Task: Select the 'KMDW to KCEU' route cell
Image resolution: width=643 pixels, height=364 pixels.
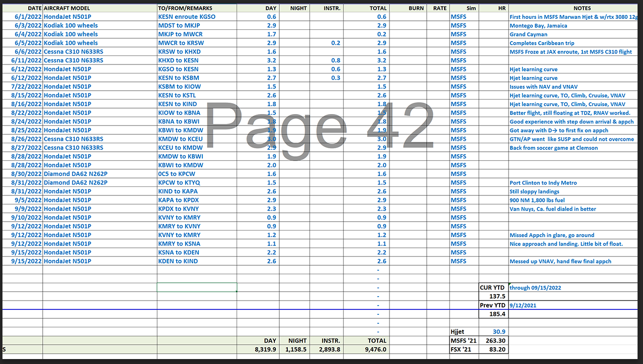Action: click(197, 139)
